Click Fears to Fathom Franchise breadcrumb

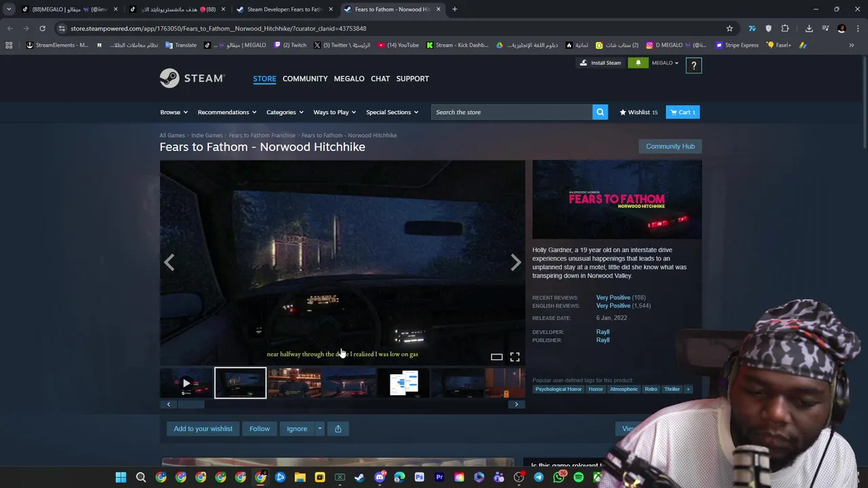point(262,136)
